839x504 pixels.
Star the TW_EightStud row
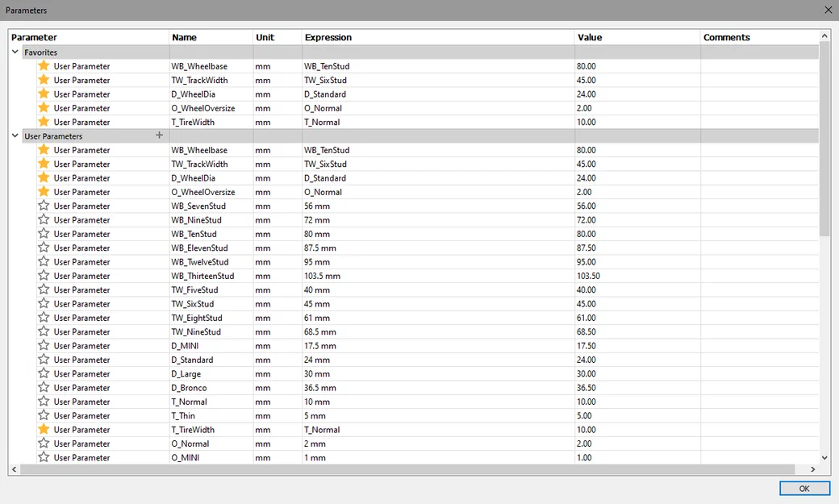click(x=44, y=317)
